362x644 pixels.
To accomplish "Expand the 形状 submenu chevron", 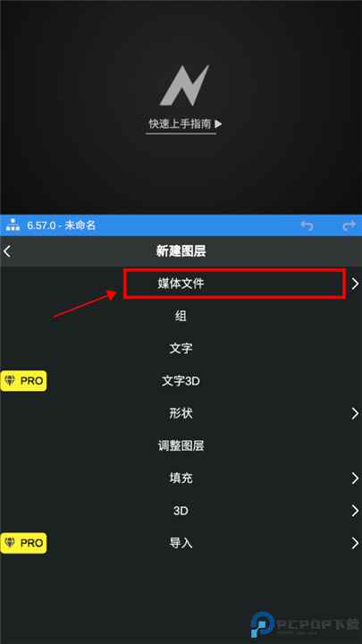I will (x=355, y=413).
